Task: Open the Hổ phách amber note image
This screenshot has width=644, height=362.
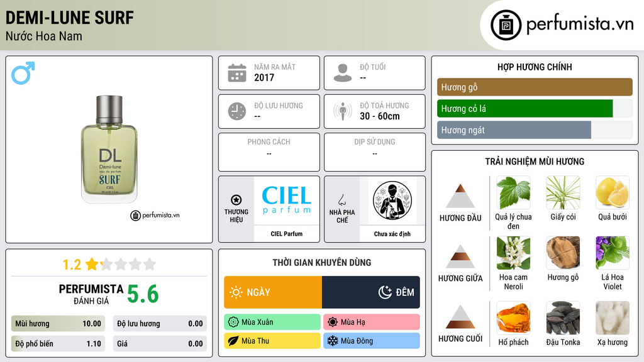Action: [x=513, y=318]
